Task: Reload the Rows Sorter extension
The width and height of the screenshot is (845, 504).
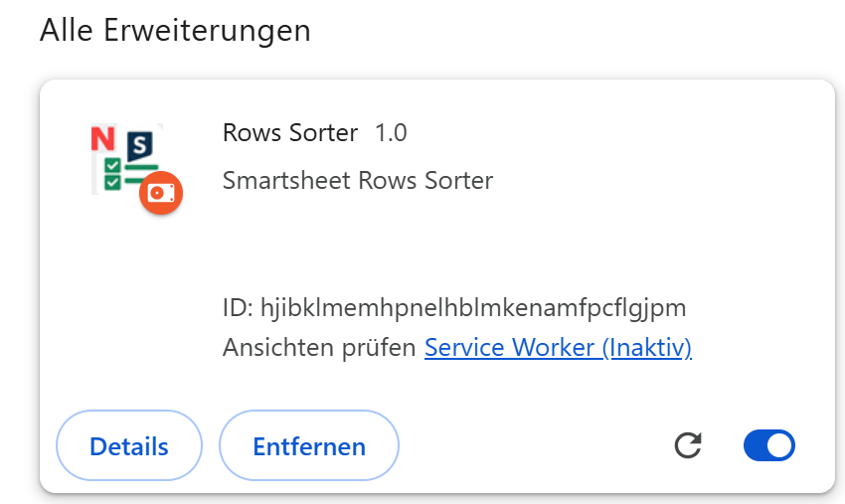Action: click(x=688, y=445)
